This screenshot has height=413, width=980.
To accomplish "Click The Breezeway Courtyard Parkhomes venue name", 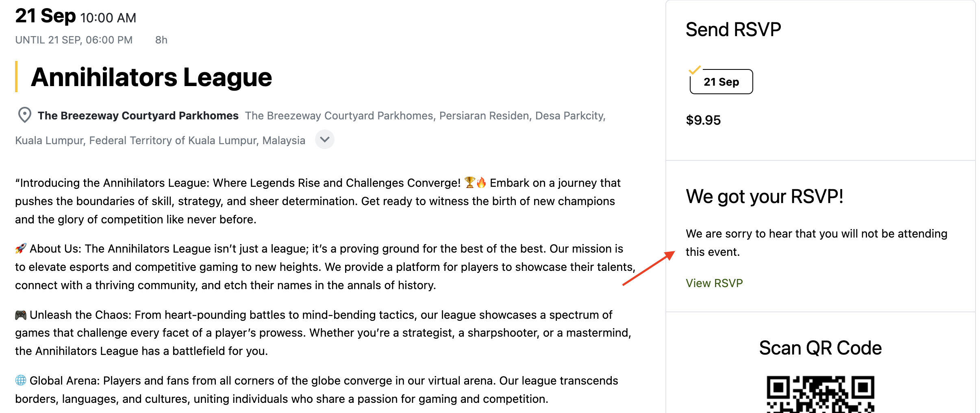I will point(138,116).
